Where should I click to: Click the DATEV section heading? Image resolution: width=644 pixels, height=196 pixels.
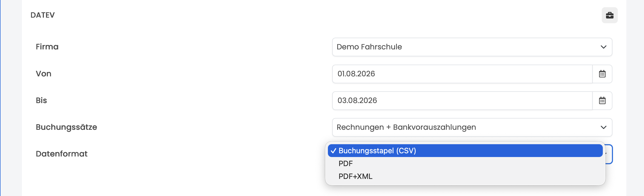point(43,15)
